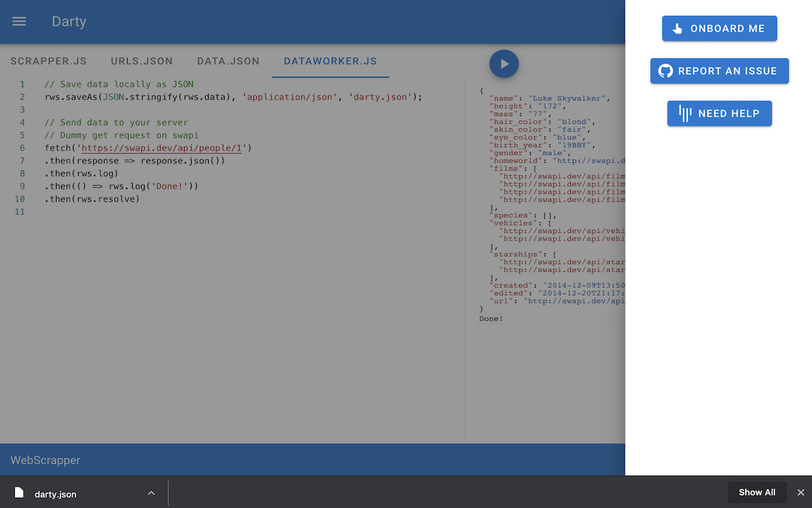The image size is (812, 508).
Task: Switch to the DATA.JSON tab
Action: pos(228,62)
